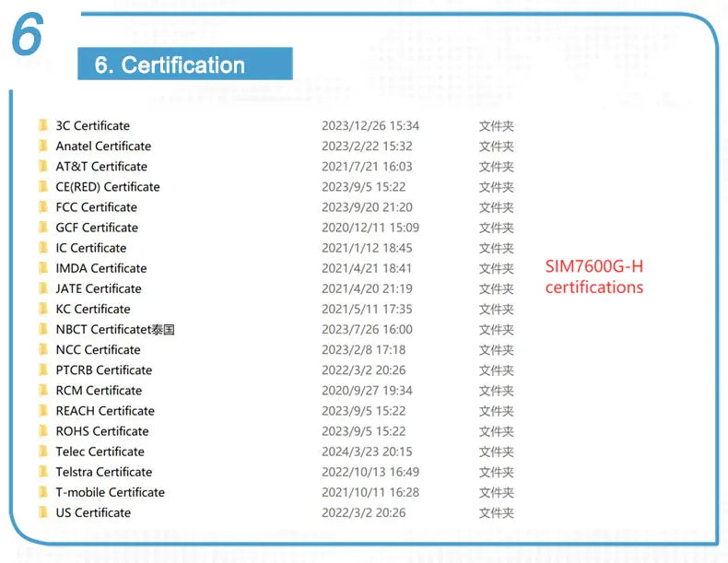Click the 6. Certification heading banner

coord(185,64)
